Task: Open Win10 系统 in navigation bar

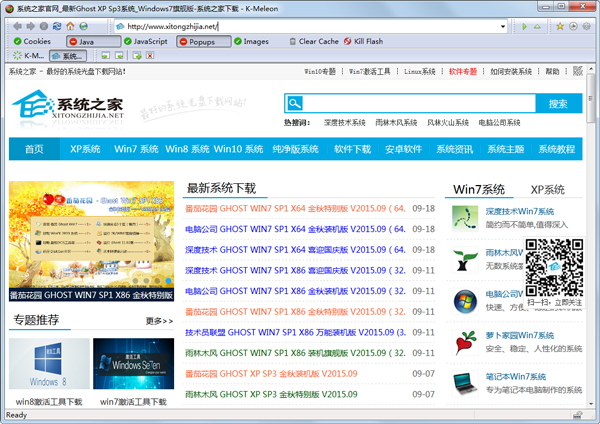Action: [238, 149]
